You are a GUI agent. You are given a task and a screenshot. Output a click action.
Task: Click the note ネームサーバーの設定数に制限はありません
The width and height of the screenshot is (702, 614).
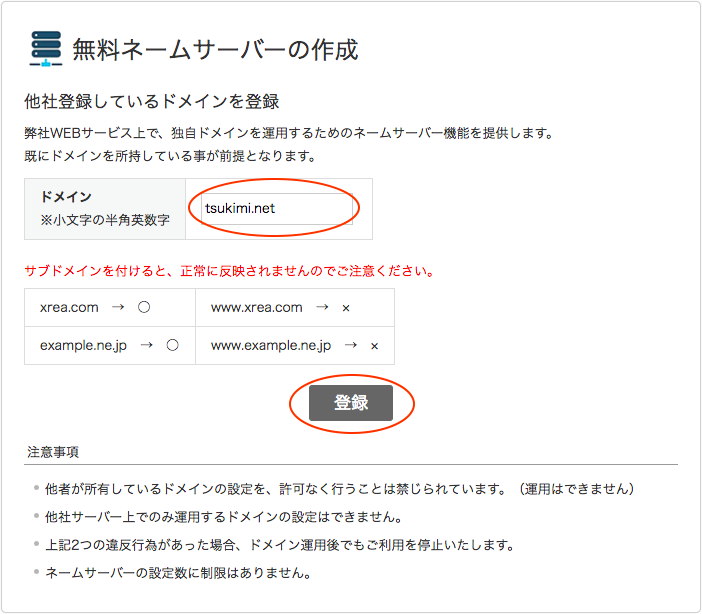(x=178, y=574)
